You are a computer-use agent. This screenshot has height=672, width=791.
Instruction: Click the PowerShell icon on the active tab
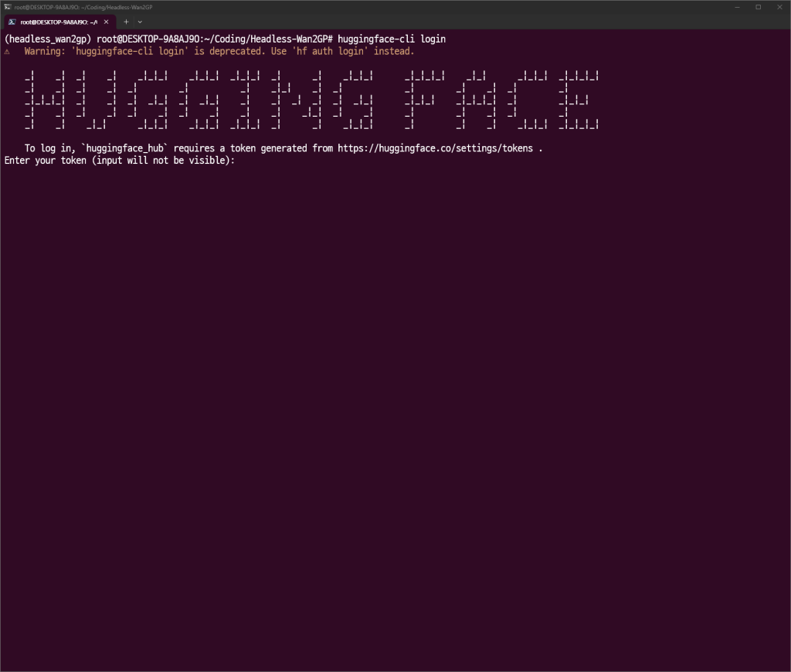tap(13, 22)
